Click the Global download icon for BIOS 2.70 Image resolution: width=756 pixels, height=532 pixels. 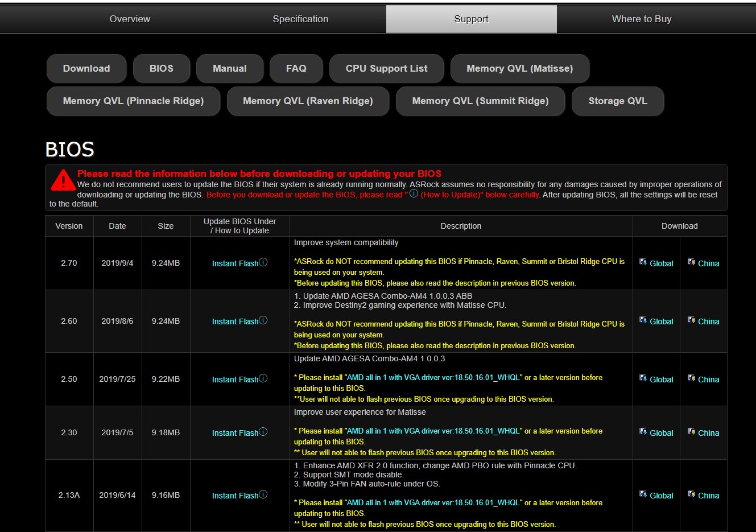tap(643, 262)
